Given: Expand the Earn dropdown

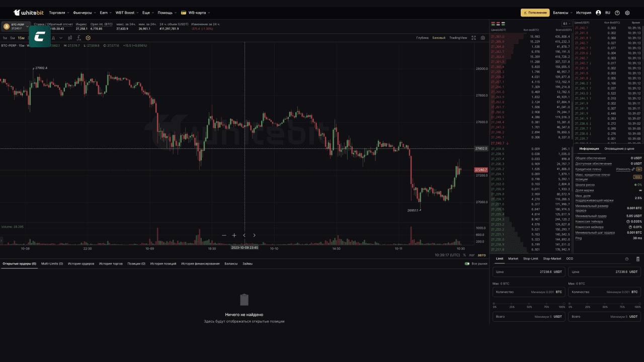Looking at the screenshot, I should pos(106,13).
